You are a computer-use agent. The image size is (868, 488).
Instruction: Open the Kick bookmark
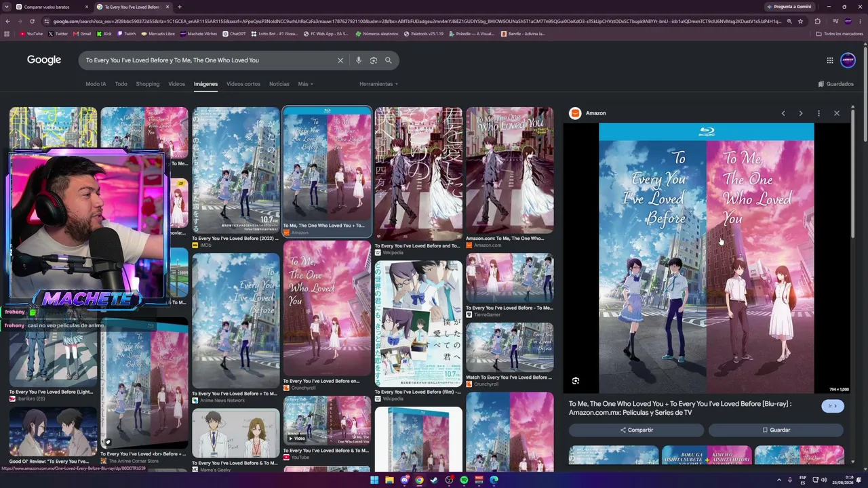(104, 34)
